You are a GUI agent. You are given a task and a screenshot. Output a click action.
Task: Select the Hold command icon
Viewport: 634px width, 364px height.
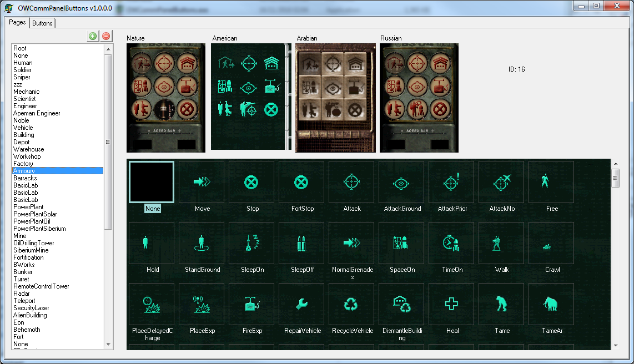coord(152,243)
